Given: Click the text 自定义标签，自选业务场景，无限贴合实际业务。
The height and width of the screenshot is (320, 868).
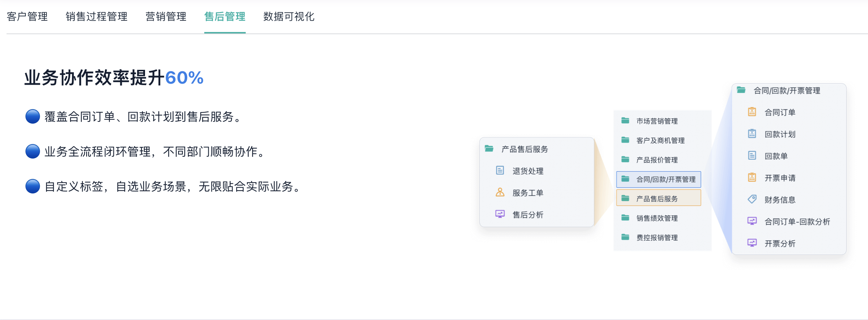Looking at the screenshot, I should point(172,187).
